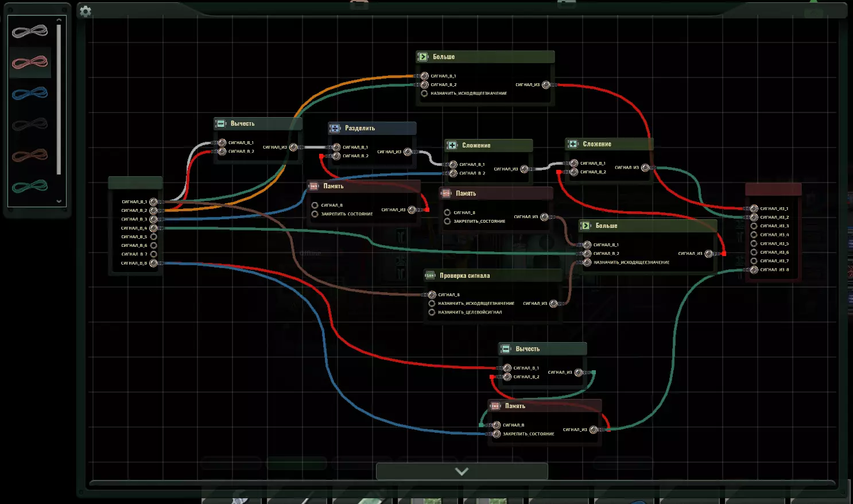This screenshot has width=853, height=504.
Task: Click the сигнал_из pin on Разделить
Action: (x=408, y=152)
